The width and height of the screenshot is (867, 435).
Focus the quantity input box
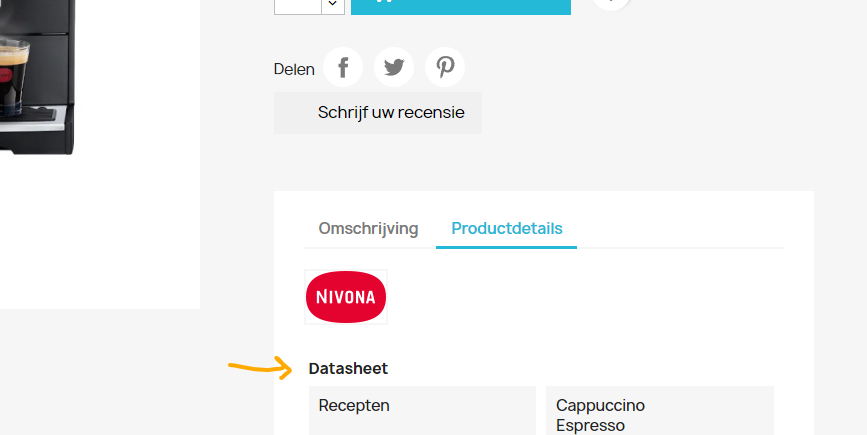pos(297,5)
